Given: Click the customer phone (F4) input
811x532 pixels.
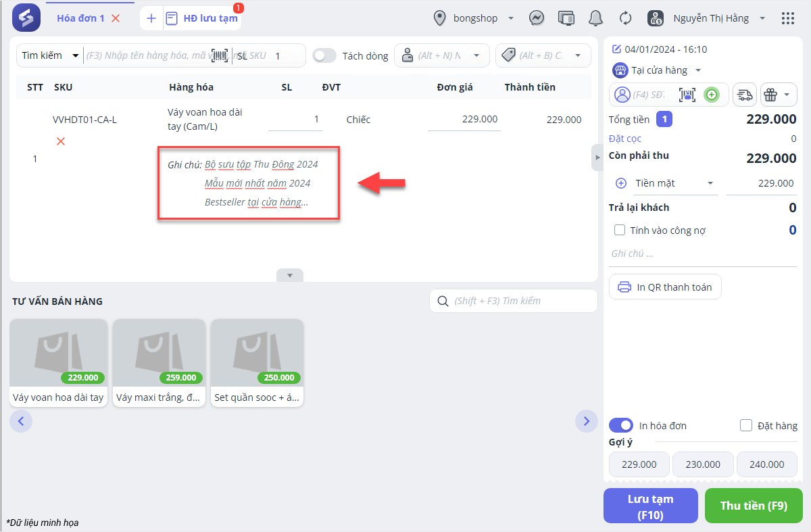Looking at the screenshot, I should (647, 95).
